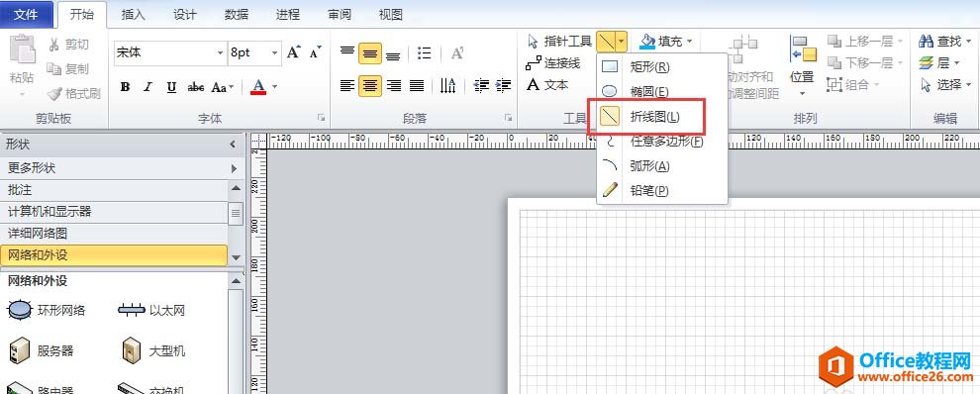Toggle bold formatting
This screenshot has height=394, width=980.
pyautogui.click(x=125, y=87)
